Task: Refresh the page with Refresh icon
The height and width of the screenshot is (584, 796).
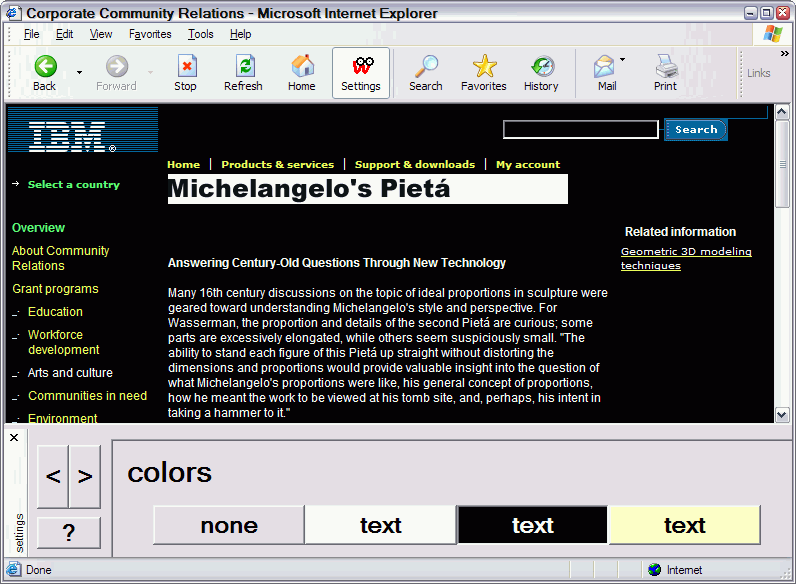Action: (243, 67)
